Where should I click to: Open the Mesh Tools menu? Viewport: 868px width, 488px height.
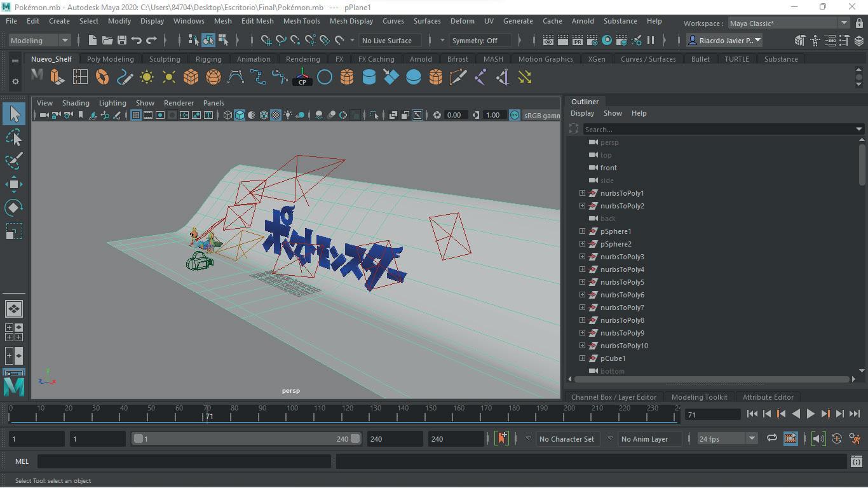(301, 21)
